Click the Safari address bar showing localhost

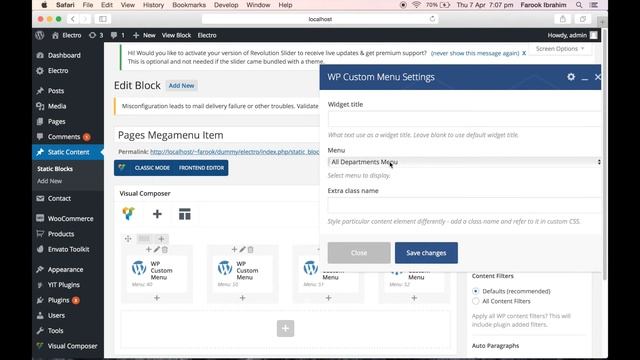click(x=320, y=19)
